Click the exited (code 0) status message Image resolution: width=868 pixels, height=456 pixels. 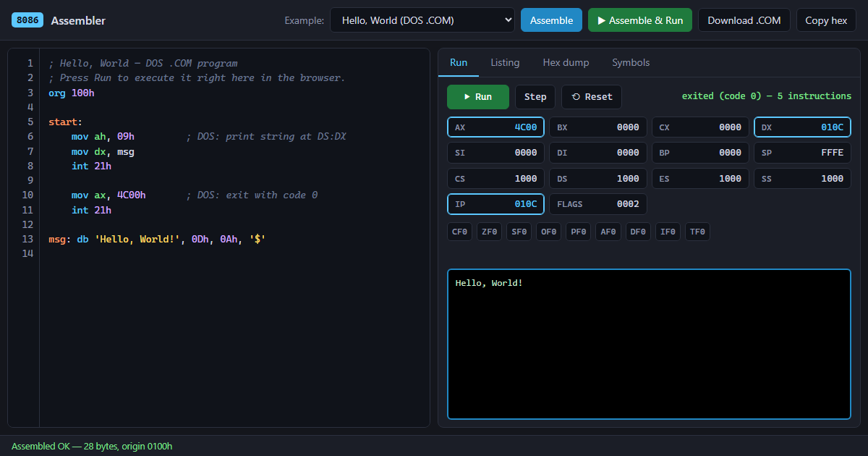[767, 96]
